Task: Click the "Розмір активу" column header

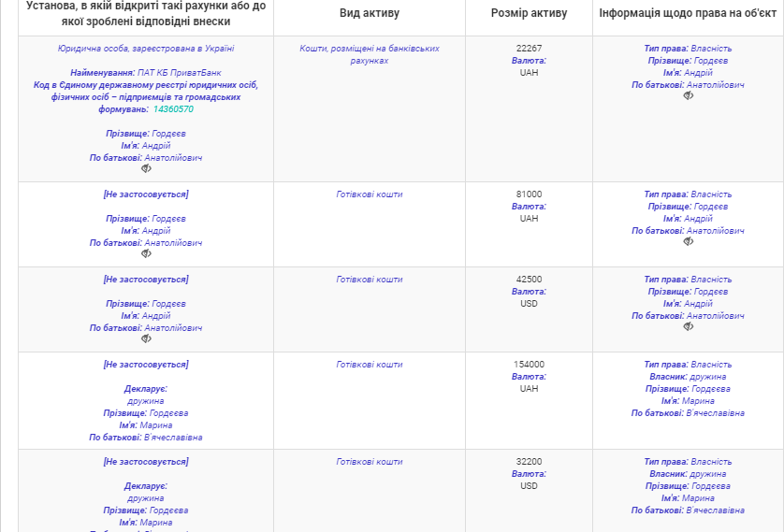Action: pos(529,13)
